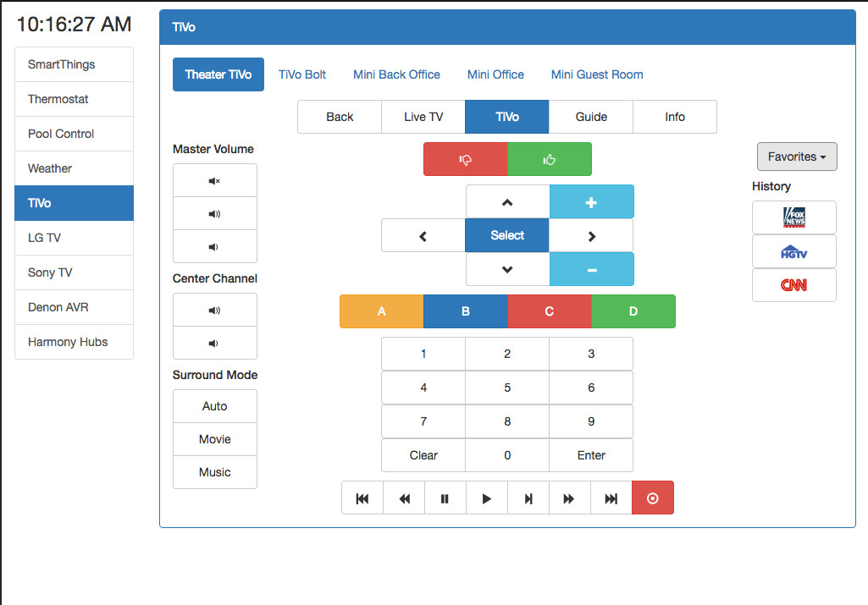The image size is (868, 605).
Task: Open Thermostat in the sidebar
Action: (75, 99)
